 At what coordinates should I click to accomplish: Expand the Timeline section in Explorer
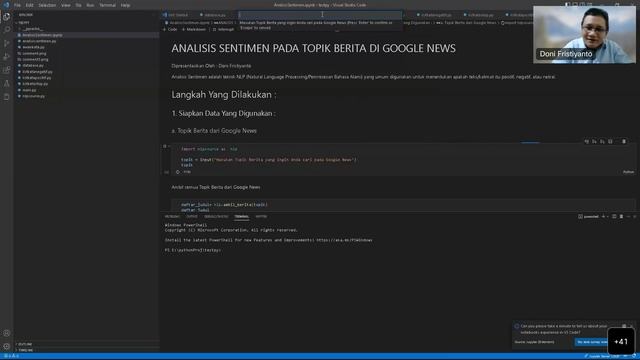click(25, 350)
